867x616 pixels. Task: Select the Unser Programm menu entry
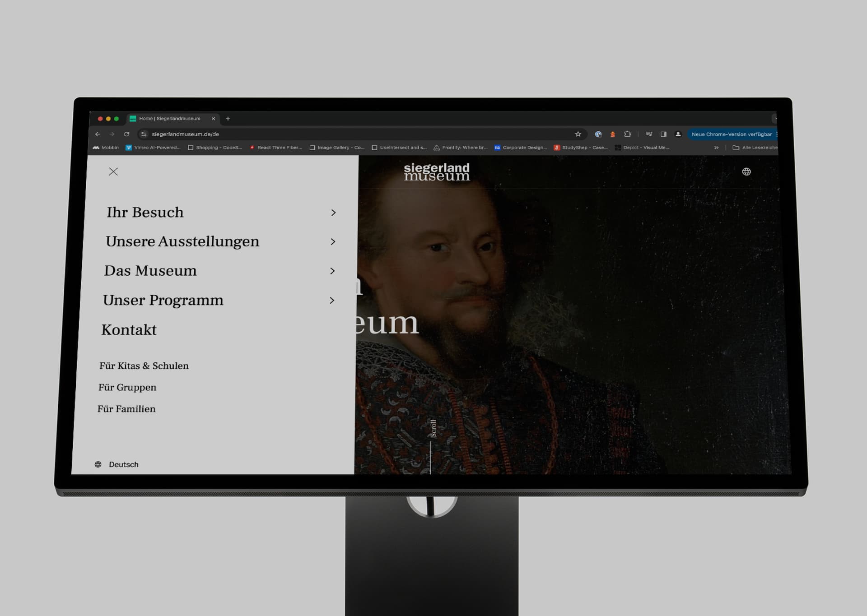click(163, 301)
